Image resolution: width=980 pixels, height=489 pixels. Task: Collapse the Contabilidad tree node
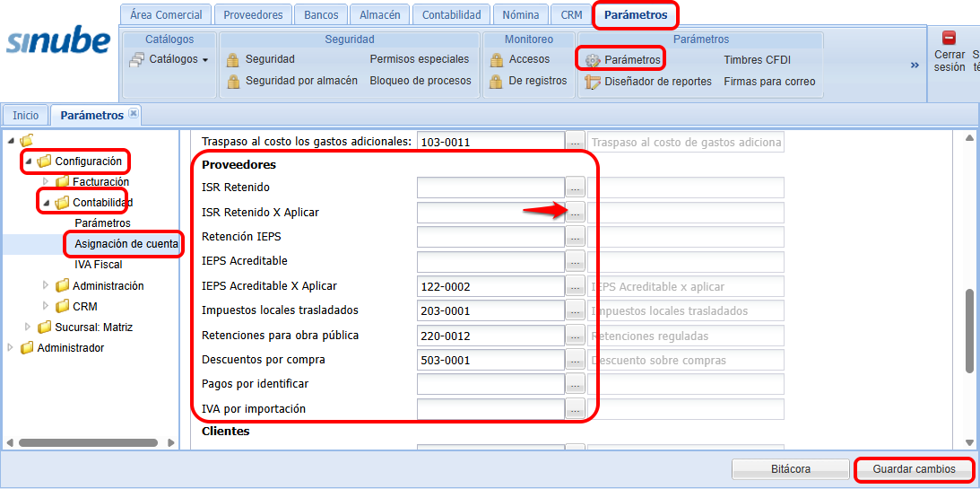pos(46,203)
